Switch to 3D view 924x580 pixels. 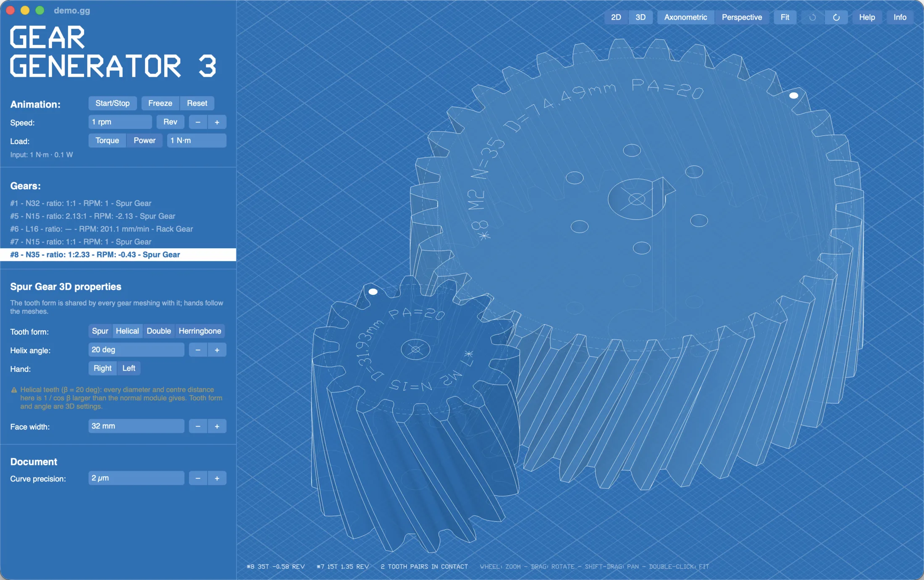(640, 17)
